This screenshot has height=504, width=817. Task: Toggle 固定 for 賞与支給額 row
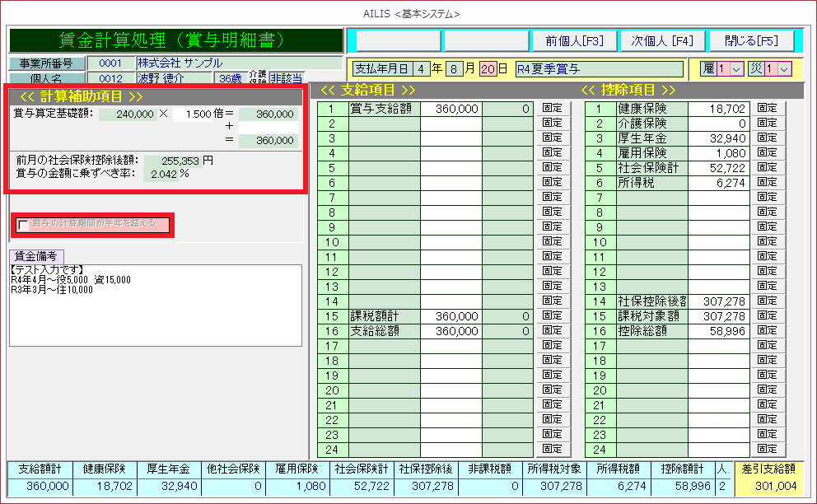click(552, 108)
